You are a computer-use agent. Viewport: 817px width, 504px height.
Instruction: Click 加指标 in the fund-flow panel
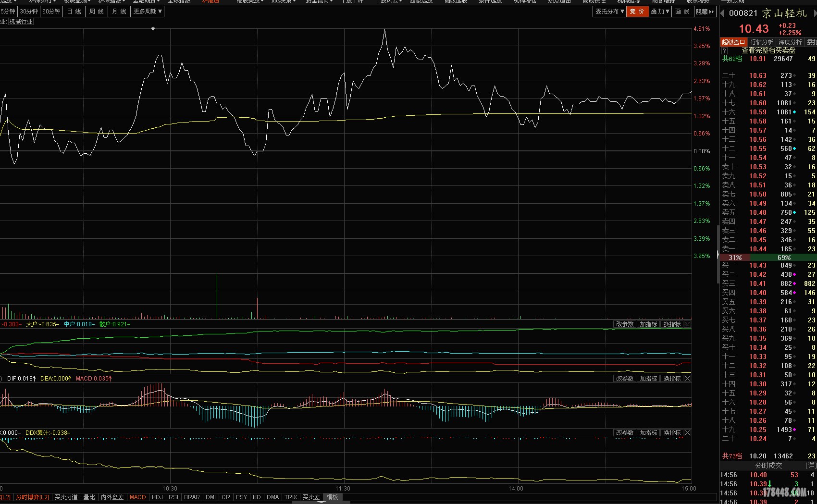pyautogui.click(x=648, y=324)
